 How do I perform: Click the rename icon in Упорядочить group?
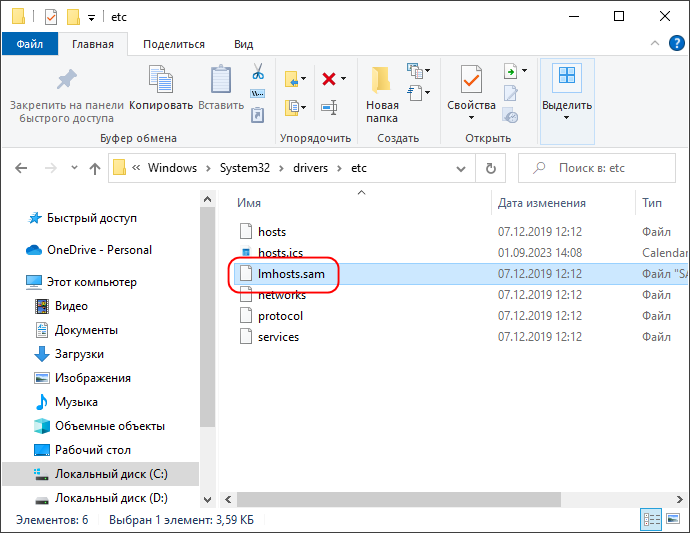329,107
